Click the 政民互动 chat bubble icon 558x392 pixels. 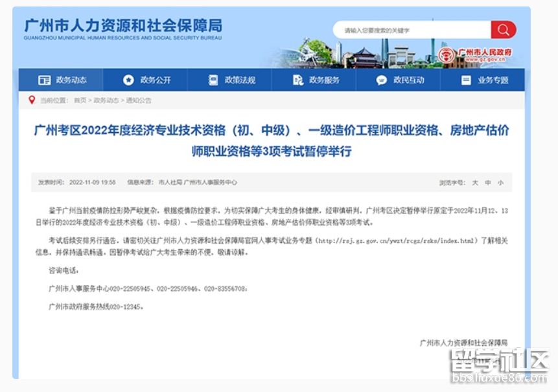pyautogui.click(x=382, y=80)
